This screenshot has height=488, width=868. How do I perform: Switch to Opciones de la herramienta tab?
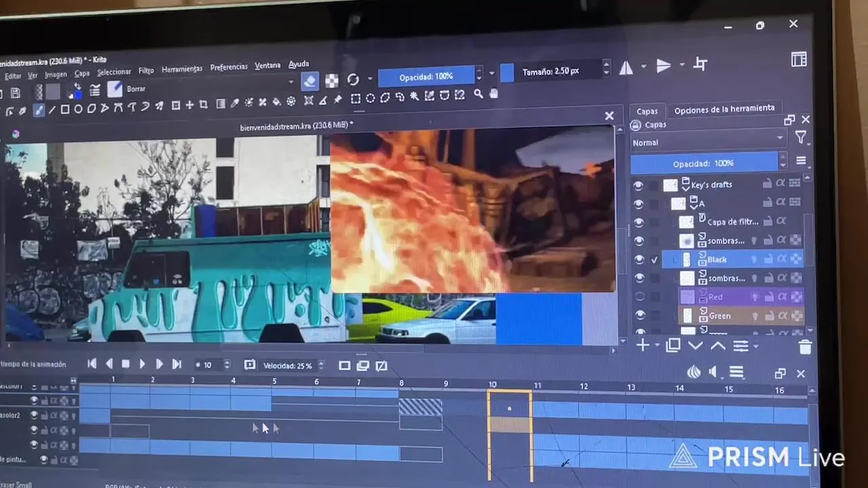724,108
